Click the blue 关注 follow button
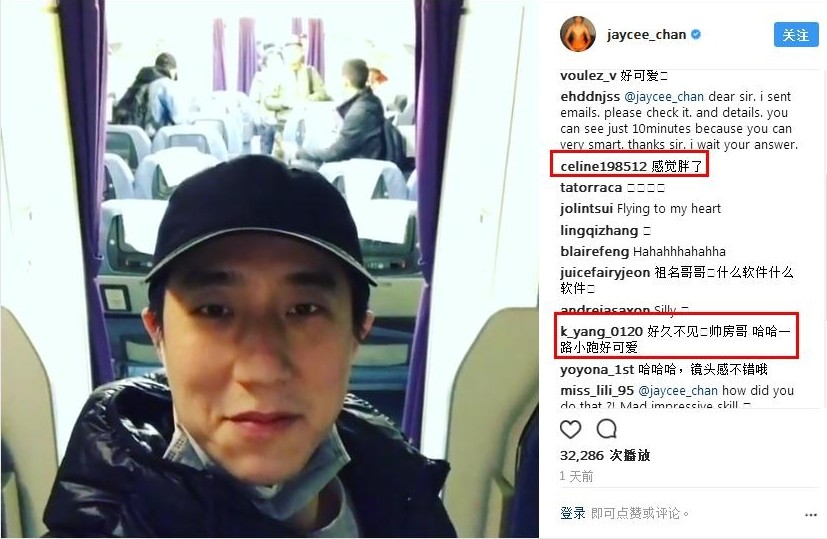 (796, 35)
